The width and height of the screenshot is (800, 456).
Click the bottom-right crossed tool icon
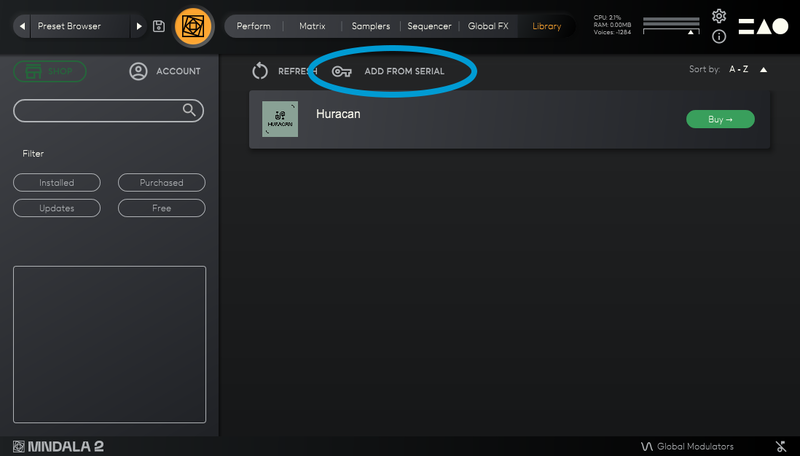pos(781,446)
